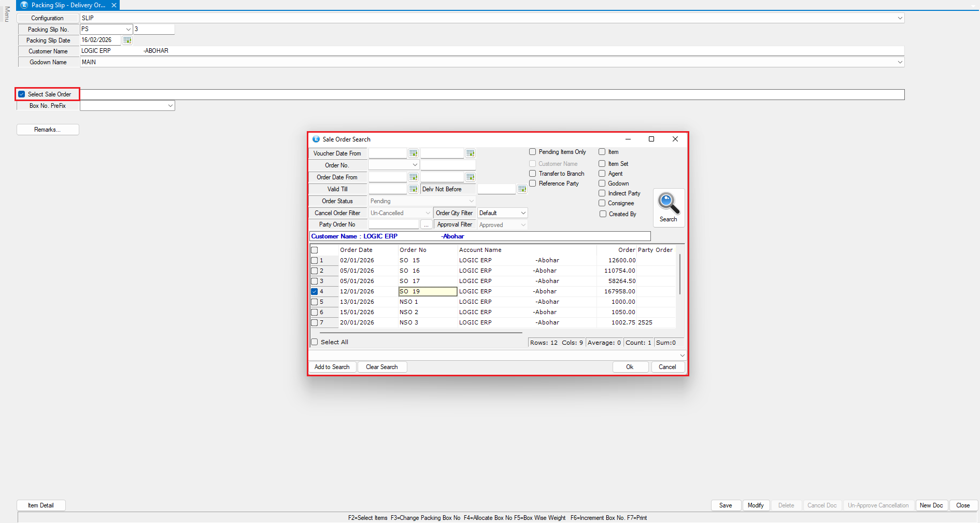Open calendar for Voucher Date From end field
The width and height of the screenshot is (980, 523).
(x=470, y=153)
